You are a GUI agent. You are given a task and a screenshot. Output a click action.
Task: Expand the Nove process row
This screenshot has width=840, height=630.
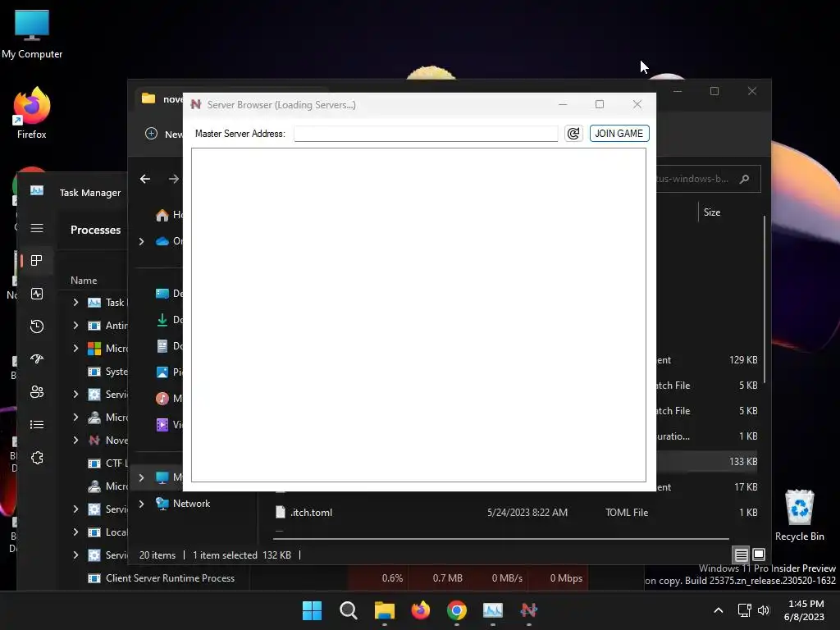pyautogui.click(x=75, y=441)
